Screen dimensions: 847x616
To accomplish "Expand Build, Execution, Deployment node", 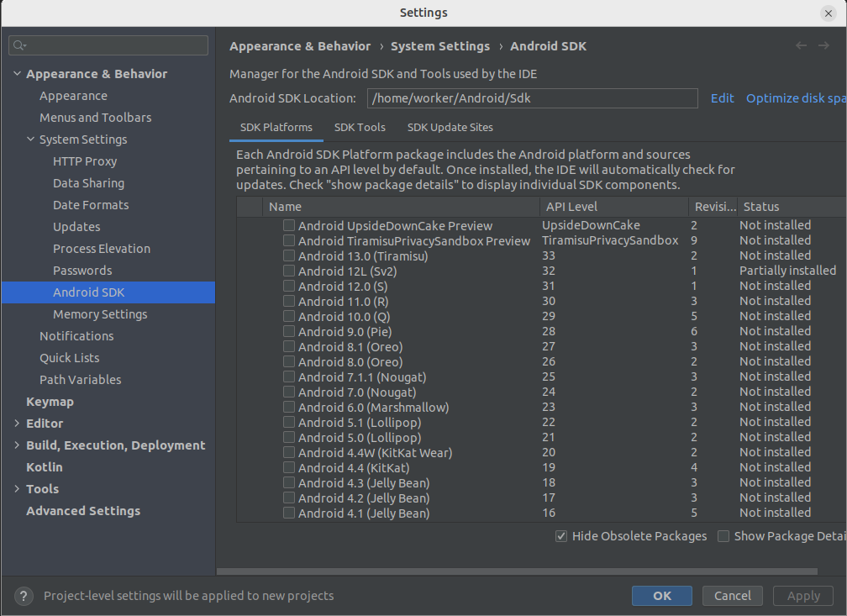I will tap(18, 445).
